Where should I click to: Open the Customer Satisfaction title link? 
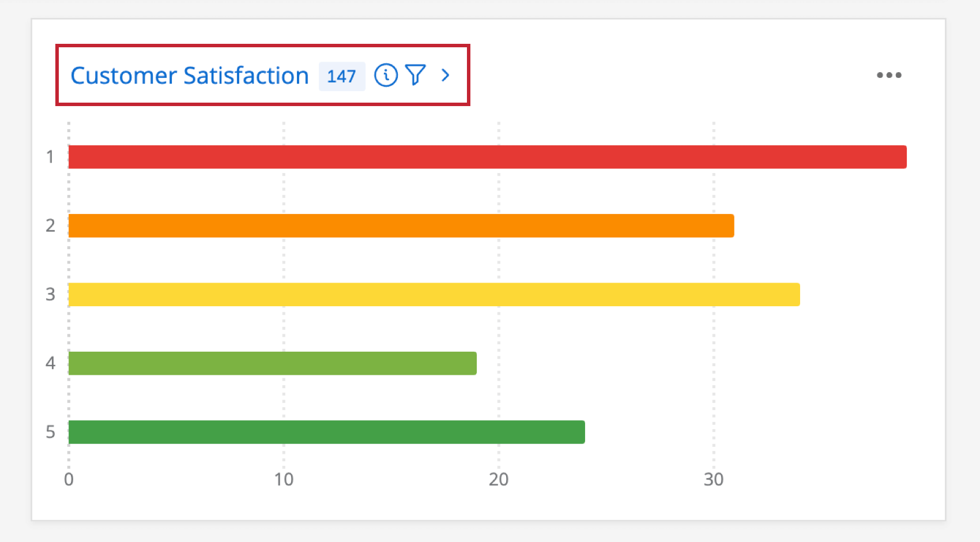(190, 75)
